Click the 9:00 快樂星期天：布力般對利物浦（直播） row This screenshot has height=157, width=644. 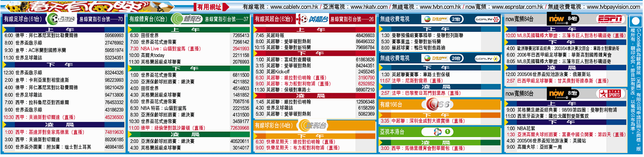coord(314,148)
